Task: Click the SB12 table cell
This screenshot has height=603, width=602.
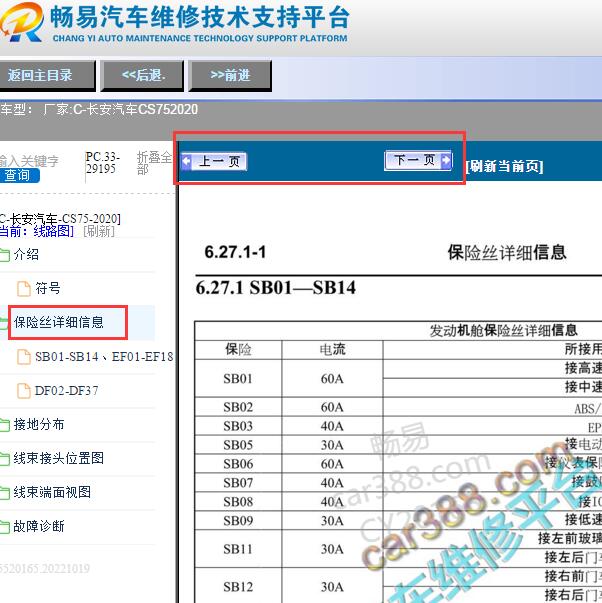Action: coord(238,585)
